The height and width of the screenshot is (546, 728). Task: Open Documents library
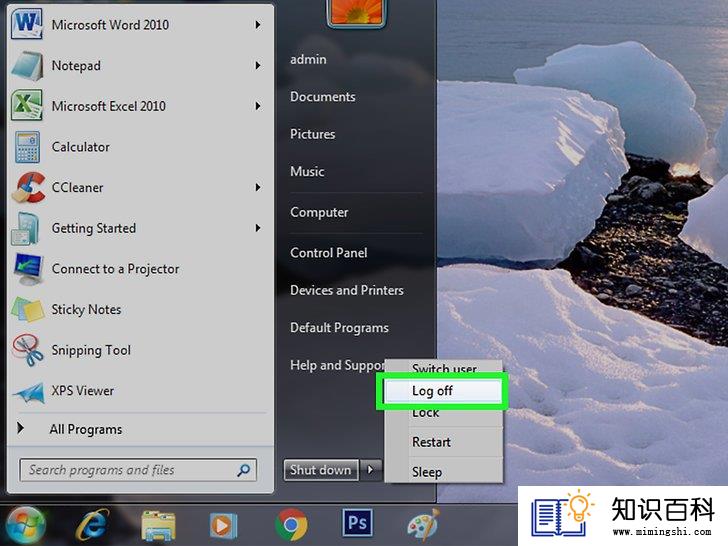(323, 97)
